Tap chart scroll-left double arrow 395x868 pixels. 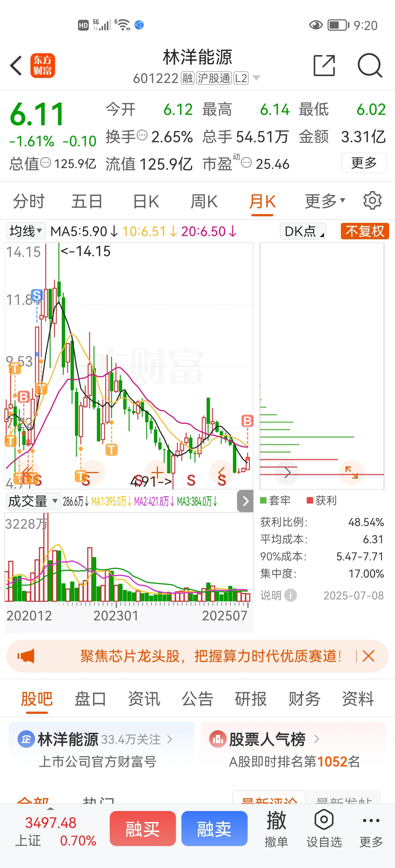[x=27, y=472]
